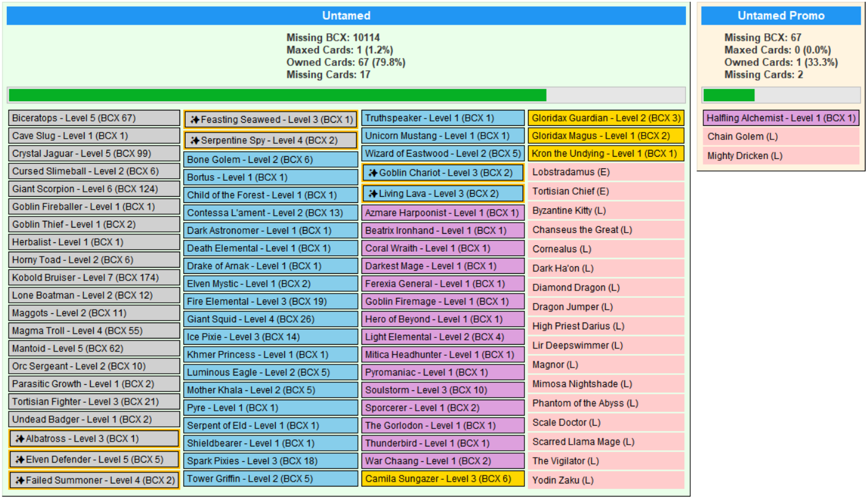Select the Soulstorm Level 3 card
This screenshot has height=502, width=868.
pos(443,390)
